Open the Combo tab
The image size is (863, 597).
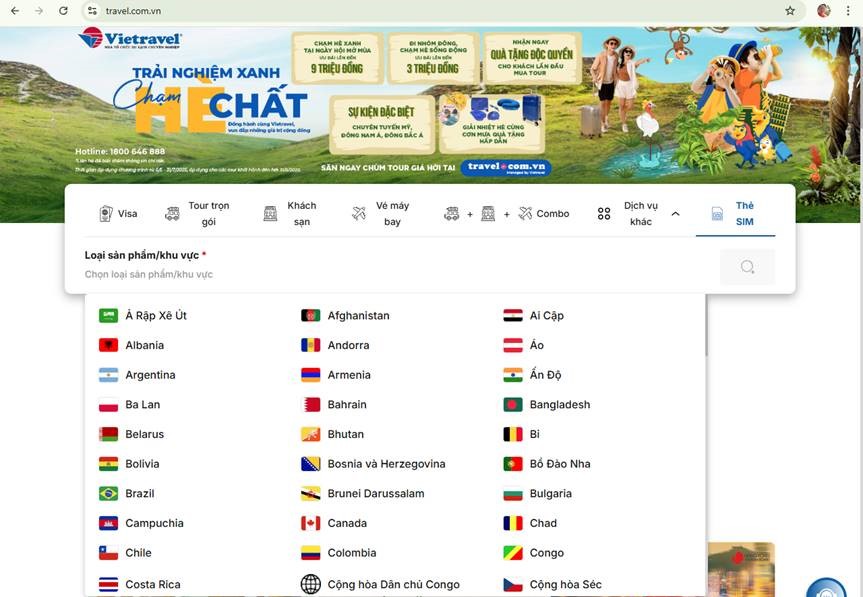506,213
